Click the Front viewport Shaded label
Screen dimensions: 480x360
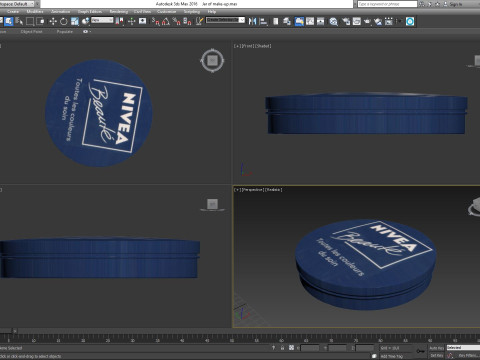tap(263, 46)
